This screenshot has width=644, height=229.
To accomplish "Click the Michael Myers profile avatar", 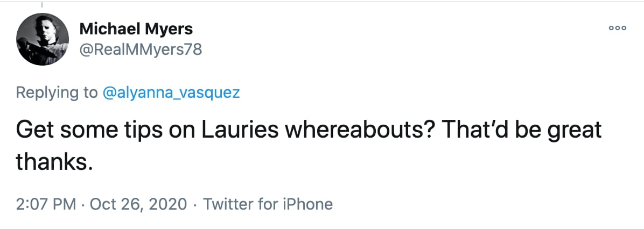I will (43, 39).
